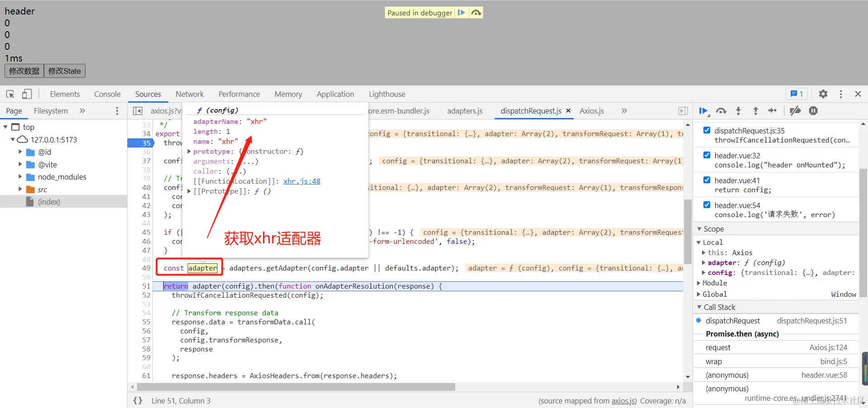Image resolution: width=868 pixels, height=408 pixels.
Task: Switch to the Elements tab
Action: click(65, 94)
